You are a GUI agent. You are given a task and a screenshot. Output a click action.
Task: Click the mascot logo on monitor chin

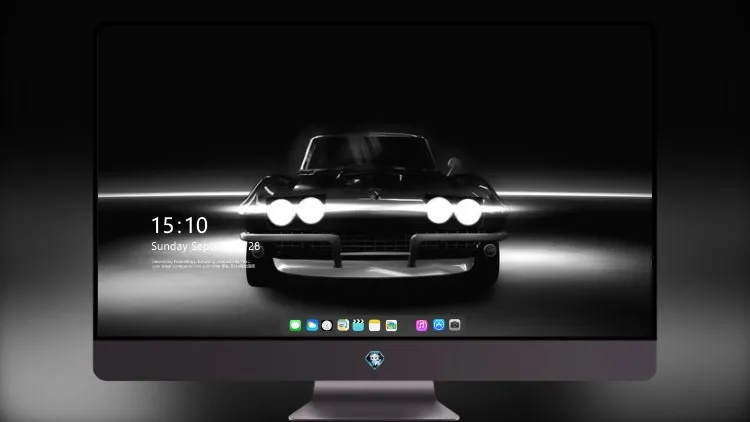click(x=375, y=360)
